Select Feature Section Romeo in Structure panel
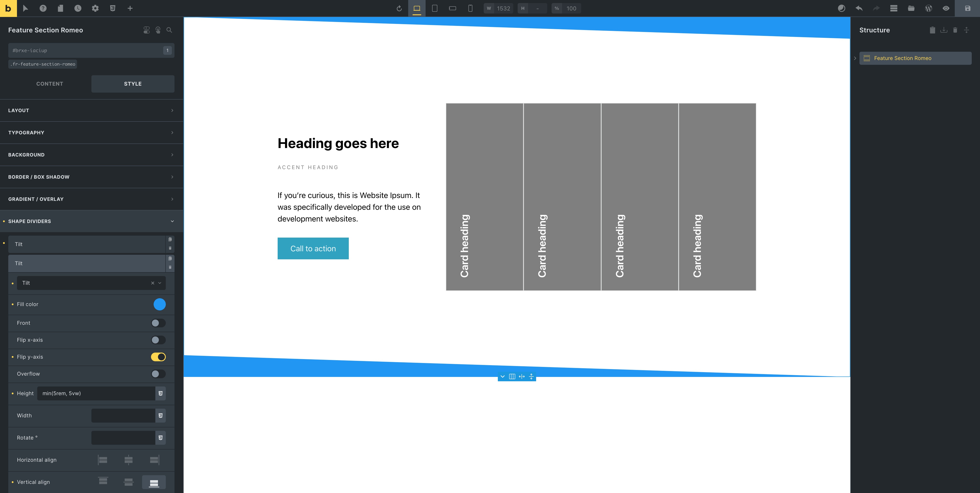This screenshot has height=493, width=980. tap(915, 58)
